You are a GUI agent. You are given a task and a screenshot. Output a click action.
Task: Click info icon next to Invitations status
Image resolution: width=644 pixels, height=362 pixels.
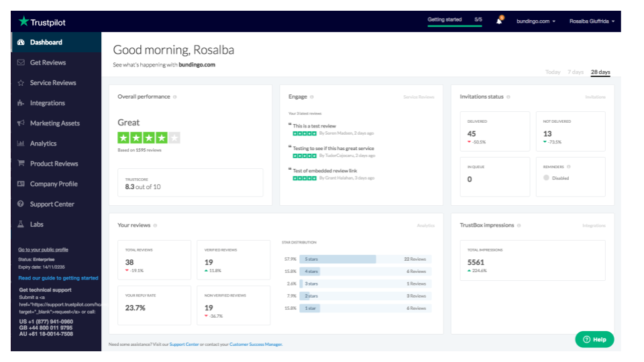(508, 97)
